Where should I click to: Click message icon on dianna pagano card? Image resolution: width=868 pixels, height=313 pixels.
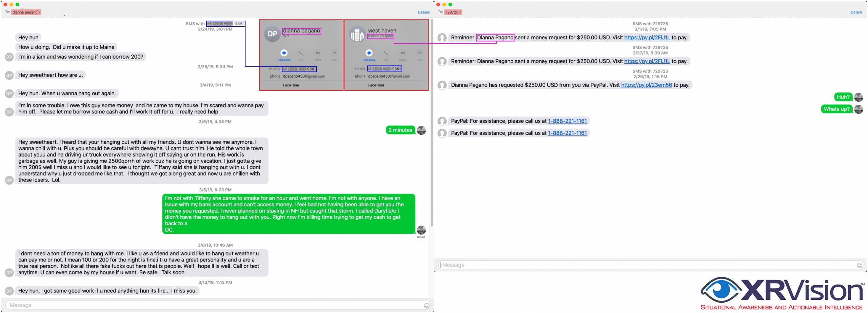coord(284,53)
